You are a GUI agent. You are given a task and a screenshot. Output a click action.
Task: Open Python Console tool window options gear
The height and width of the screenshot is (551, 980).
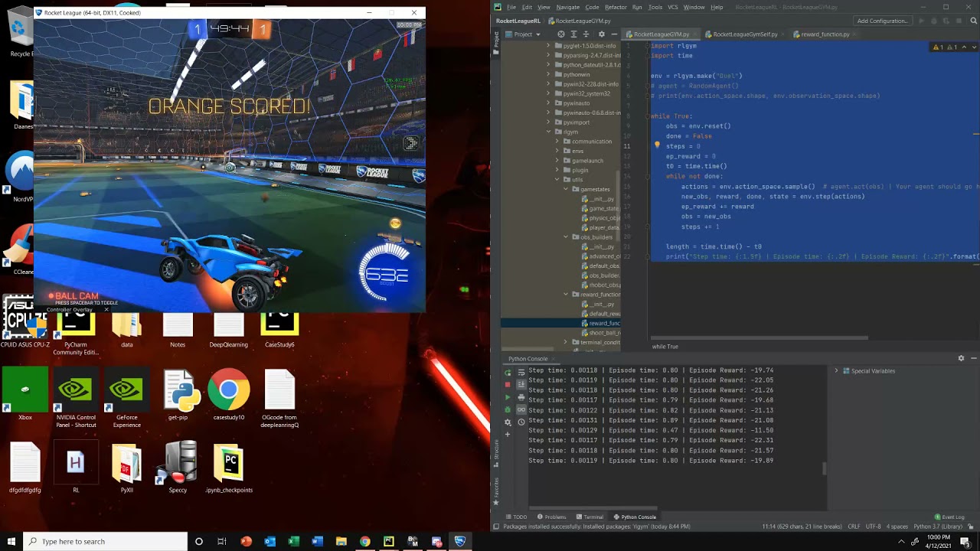(x=961, y=358)
